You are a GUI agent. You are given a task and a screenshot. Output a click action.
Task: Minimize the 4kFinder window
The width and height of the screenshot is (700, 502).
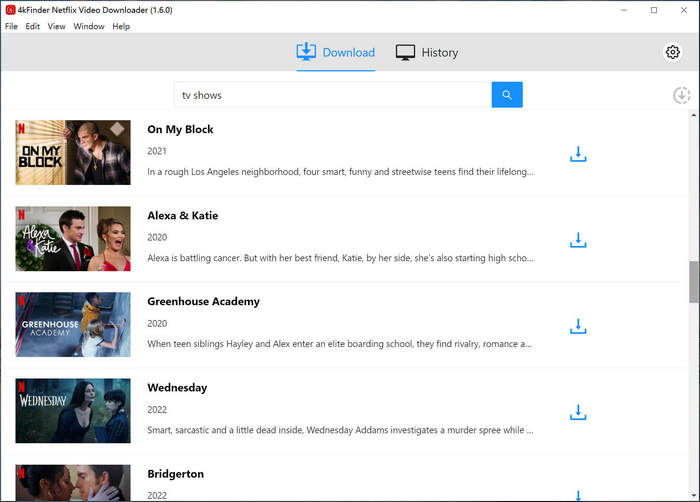[x=624, y=10]
